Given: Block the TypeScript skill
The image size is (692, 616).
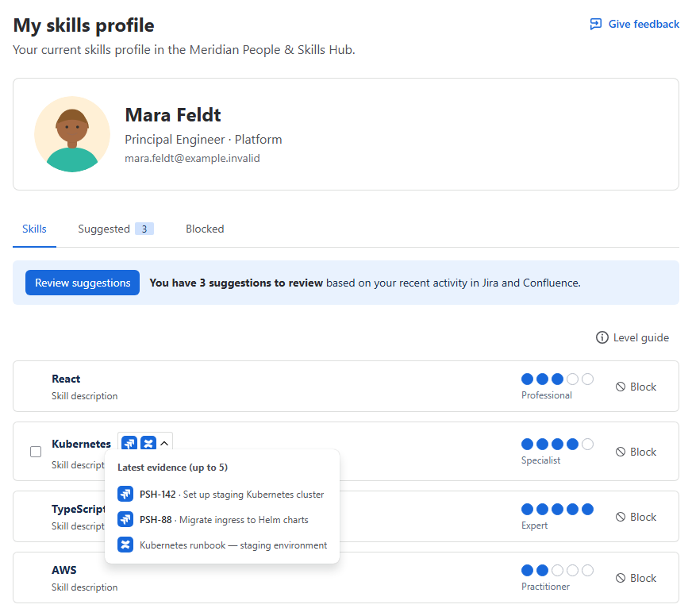Looking at the screenshot, I should (636, 517).
